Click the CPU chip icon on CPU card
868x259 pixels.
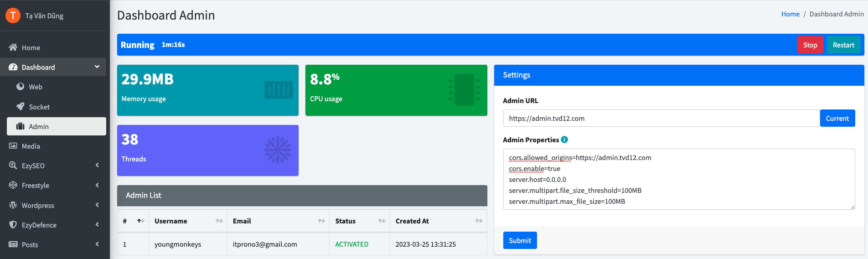click(465, 90)
